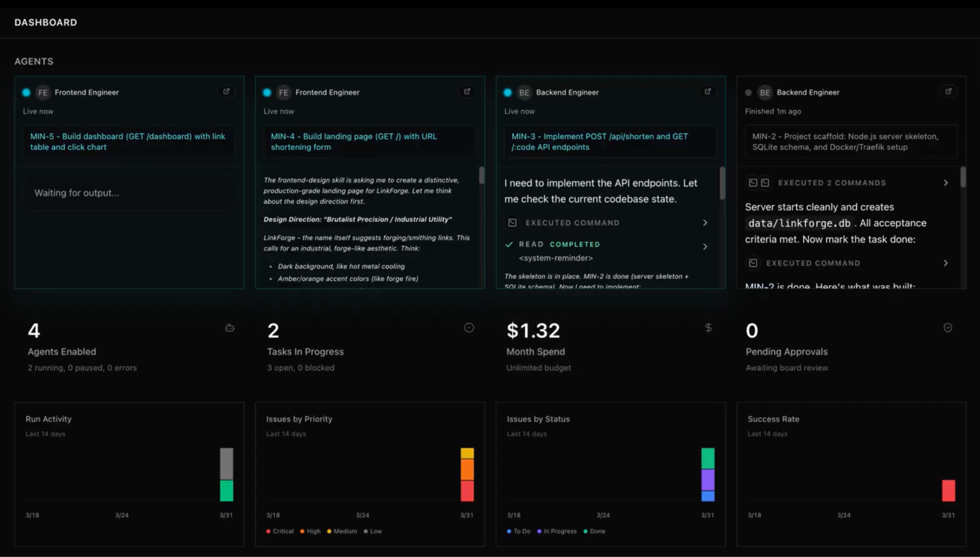
Task: Click the robot icon next to Agents Enabled
Action: click(230, 328)
